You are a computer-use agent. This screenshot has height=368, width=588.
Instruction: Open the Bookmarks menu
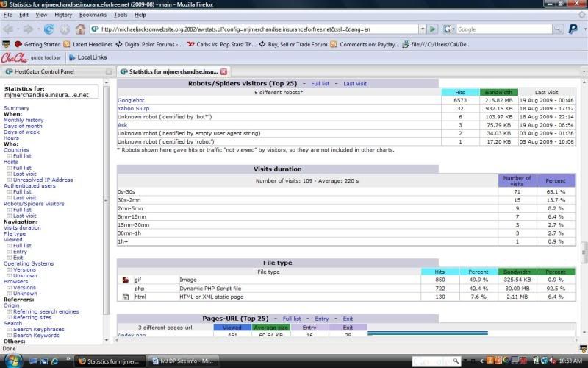click(93, 15)
